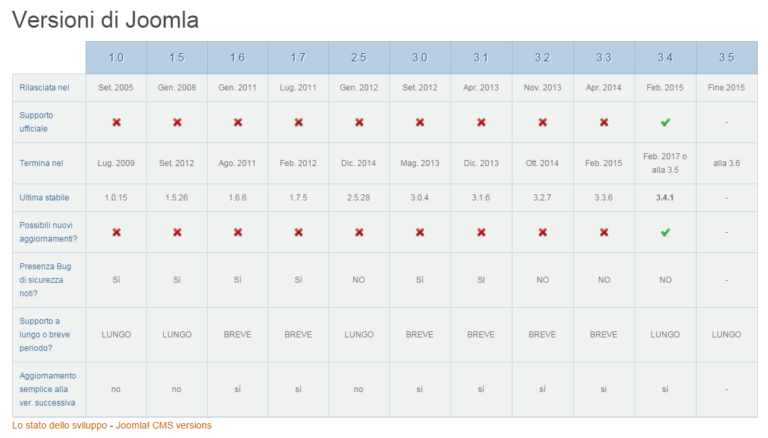The width and height of the screenshot is (768, 438).
Task: Click the red X for 2.5 Supporto ufficiale
Action: pyautogui.click(x=359, y=122)
